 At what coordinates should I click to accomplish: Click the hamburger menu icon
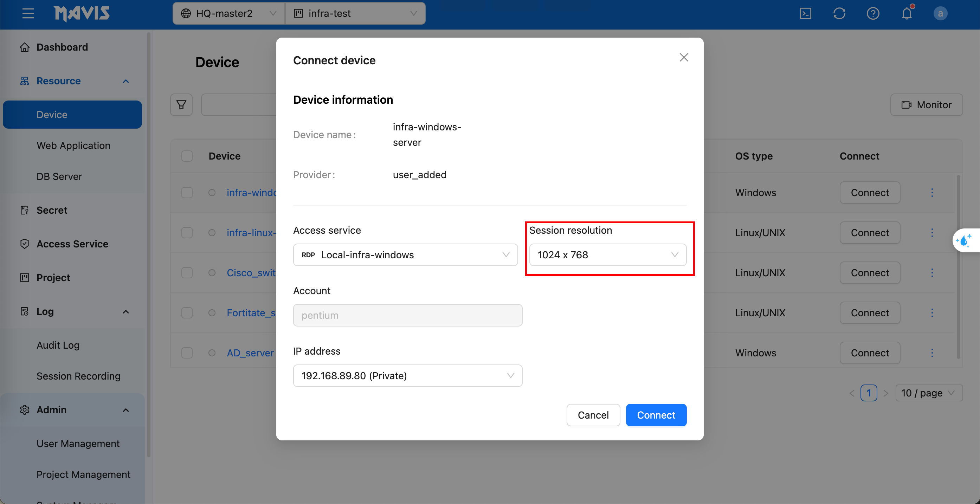28,14
